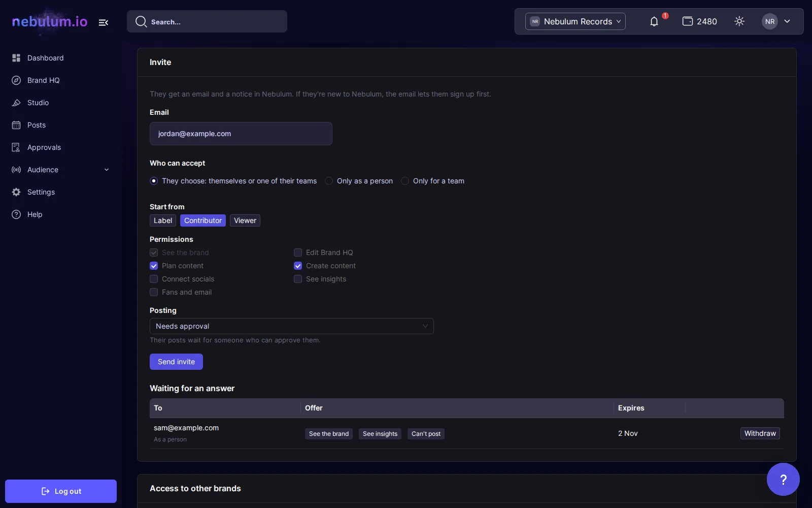812x508 pixels.
Task: Open the floating help bubble
Action: pyautogui.click(x=783, y=479)
